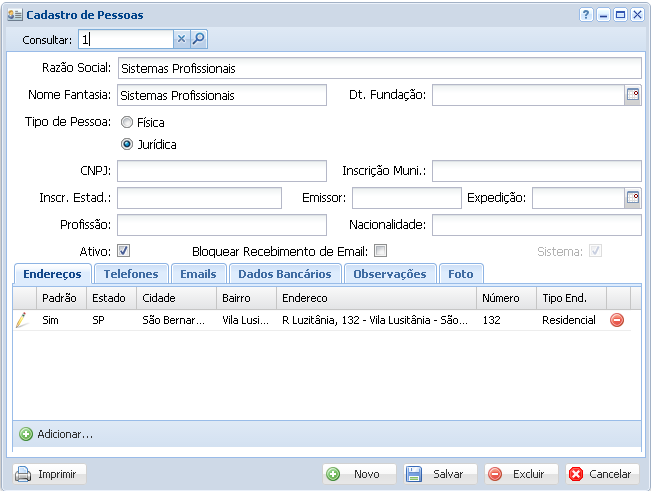Select the Jurídica radio button
This screenshot has height=491, width=651.
coord(127,145)
